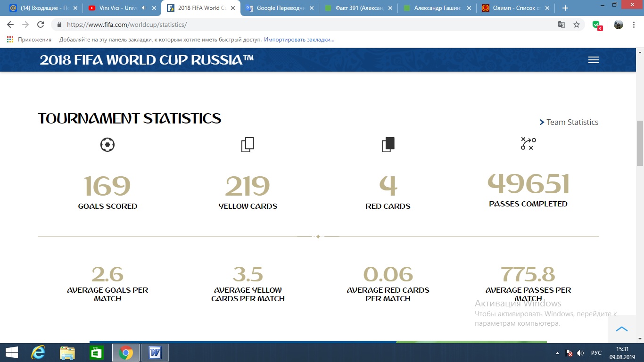This screenshot has height=362, width=644.
Task: Open File Explorer from taskbar
Action: click(x=67, y=353)
